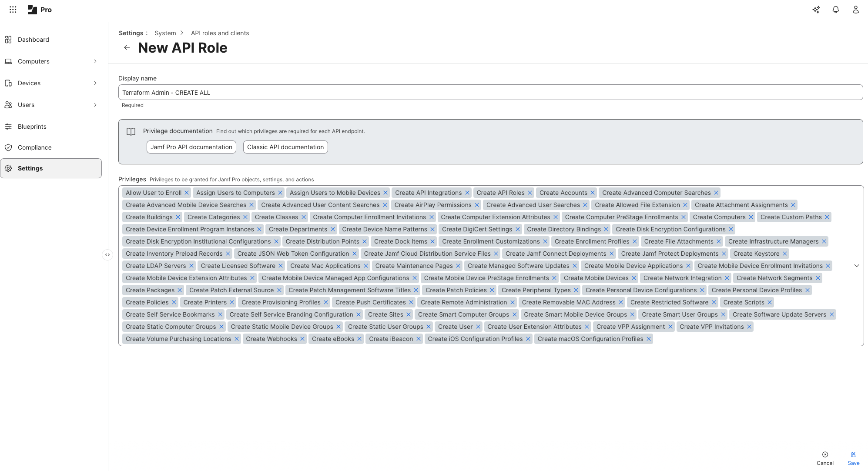The height and width of the screenshot is (471, 868).
Task: Click the Display name input field
Action: (490, 92)
